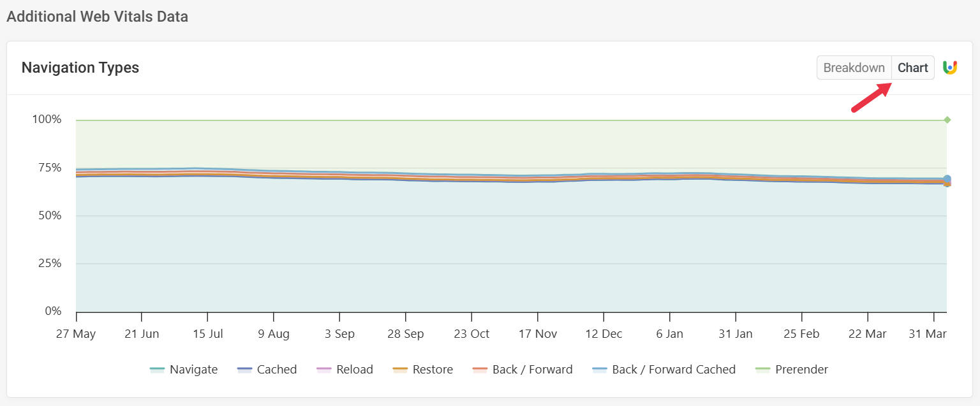Click the '27 May' x-axis label
The image size is (980, 406).
[76, 334]
